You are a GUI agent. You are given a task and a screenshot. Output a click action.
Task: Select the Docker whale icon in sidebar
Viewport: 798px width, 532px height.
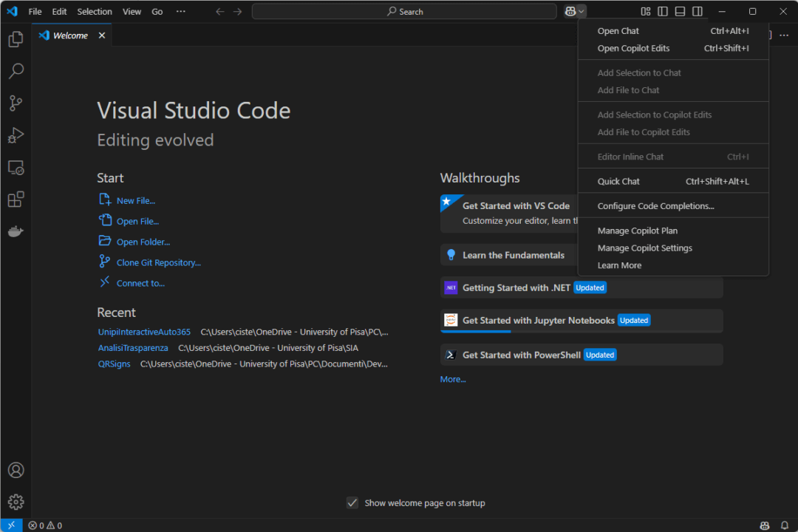[x=16, y=231]
